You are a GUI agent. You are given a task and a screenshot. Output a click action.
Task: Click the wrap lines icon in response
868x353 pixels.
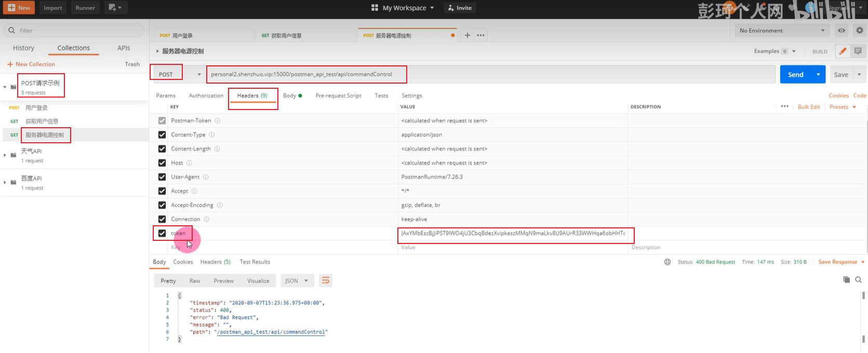point(325,281)
